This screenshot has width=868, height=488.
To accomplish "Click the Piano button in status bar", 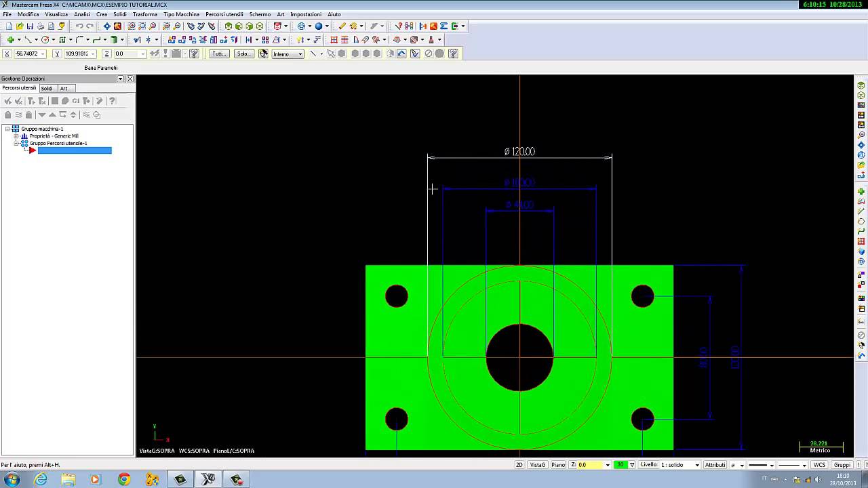I will [558, 465].
